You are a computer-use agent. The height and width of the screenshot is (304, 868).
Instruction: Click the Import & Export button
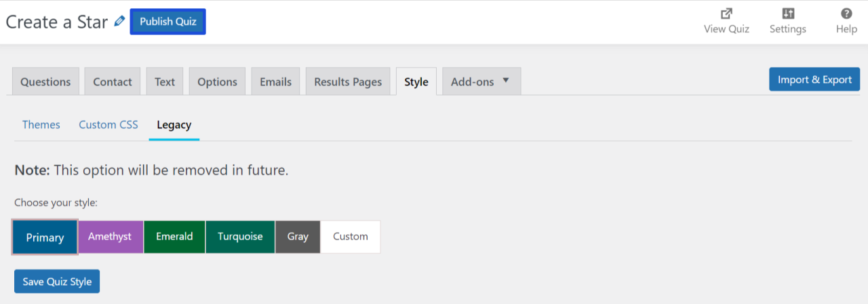point(814,79)
